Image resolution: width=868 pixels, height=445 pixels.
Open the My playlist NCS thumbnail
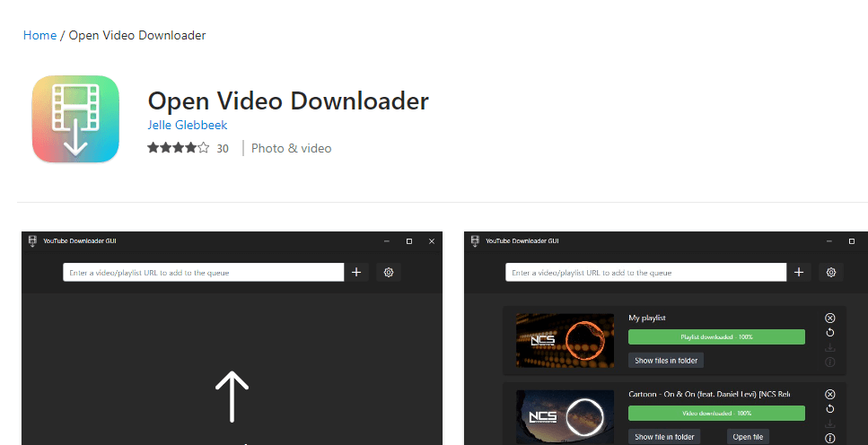tap(565, 340)
